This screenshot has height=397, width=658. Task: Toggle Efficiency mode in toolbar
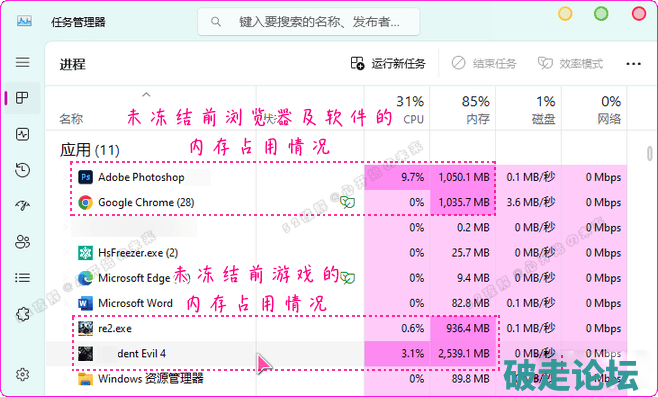570,63
